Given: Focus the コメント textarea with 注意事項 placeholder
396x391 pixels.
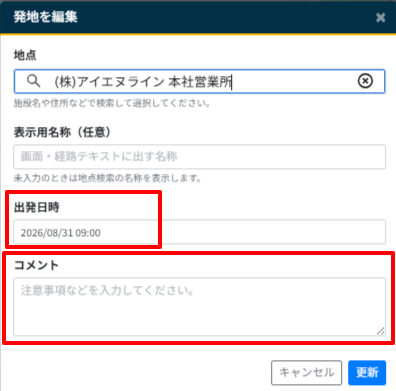Looking at the screenshot, I should click(x=199, y=306).
